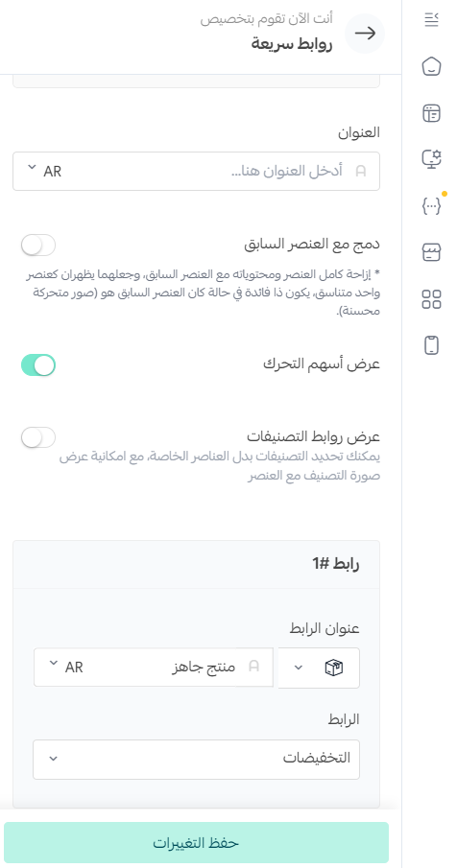Open the storefront icon in sidebar
Screen dimensions: 457x868
point(431,252)
